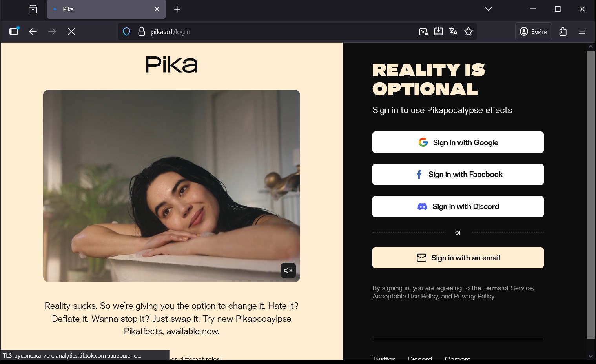Open the browser sidebar panel icon
This screenshot has height=364, width=596.
tap(14, 31)
